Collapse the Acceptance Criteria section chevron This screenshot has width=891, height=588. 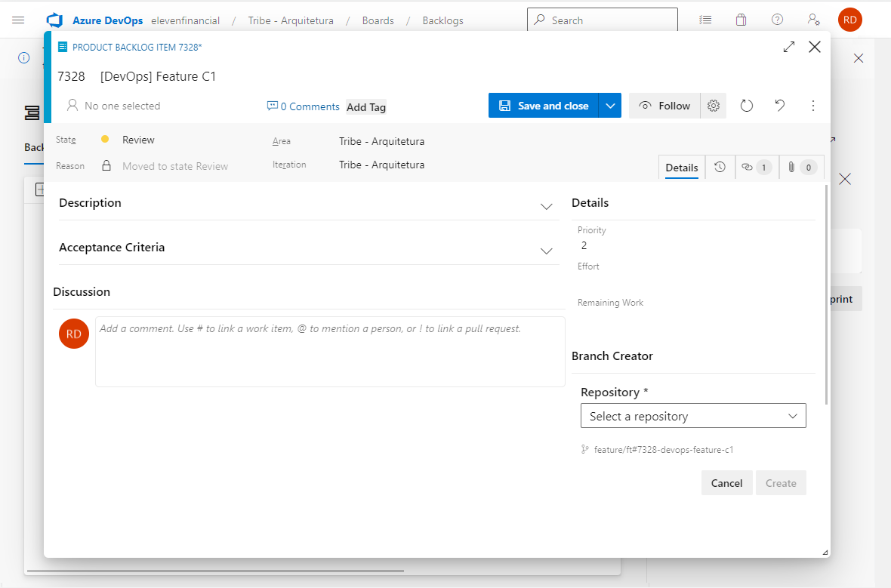click(x=546, y=251)
